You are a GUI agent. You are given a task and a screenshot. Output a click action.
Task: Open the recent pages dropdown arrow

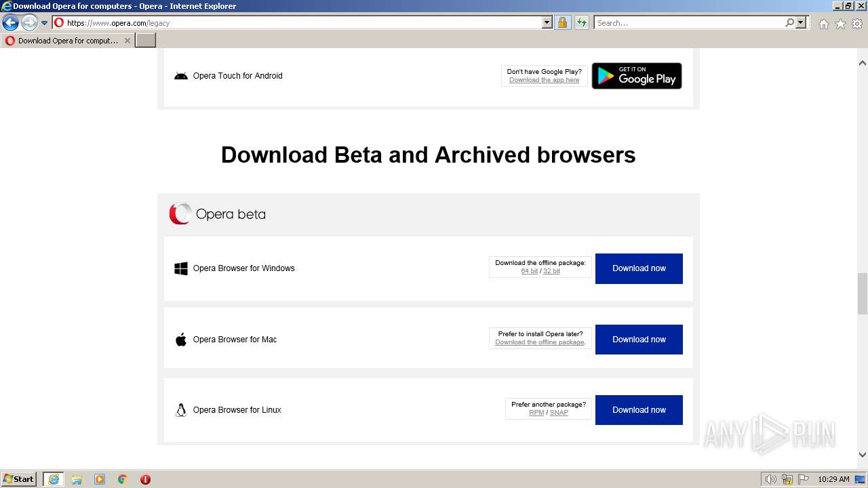point(44,23)
